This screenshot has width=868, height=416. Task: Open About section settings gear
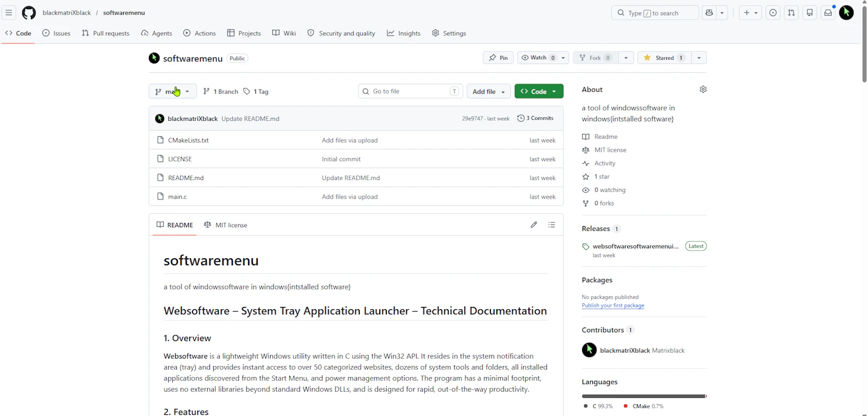tap(703, 89)
